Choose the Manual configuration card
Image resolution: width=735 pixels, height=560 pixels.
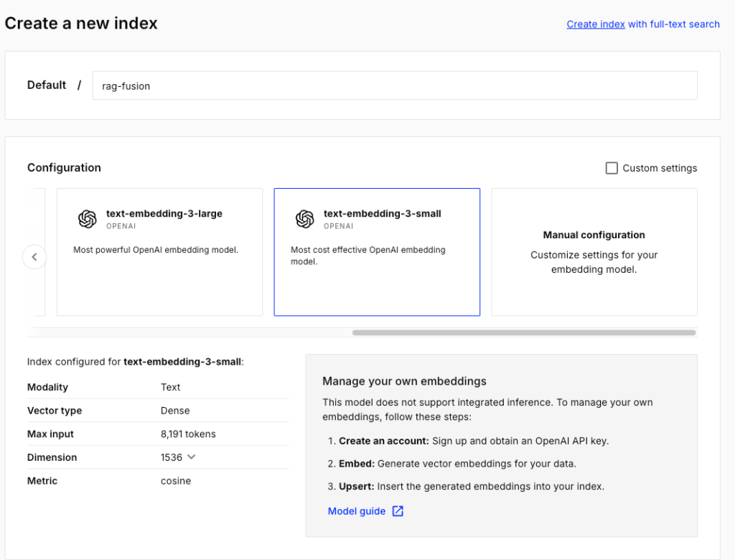[594, 252]
